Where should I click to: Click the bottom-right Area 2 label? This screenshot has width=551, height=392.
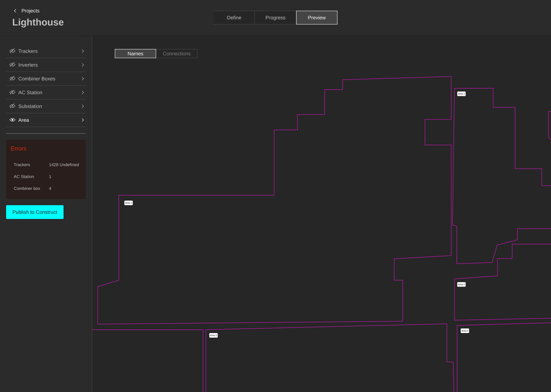click(465, 331)
